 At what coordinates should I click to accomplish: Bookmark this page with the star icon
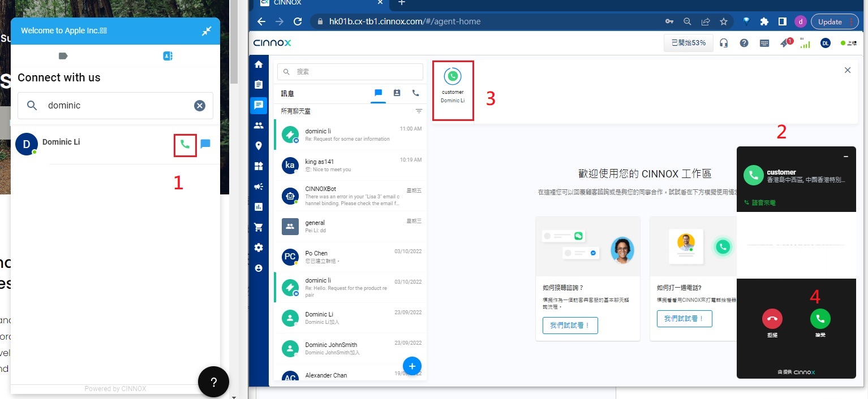(x=724, y=21)
